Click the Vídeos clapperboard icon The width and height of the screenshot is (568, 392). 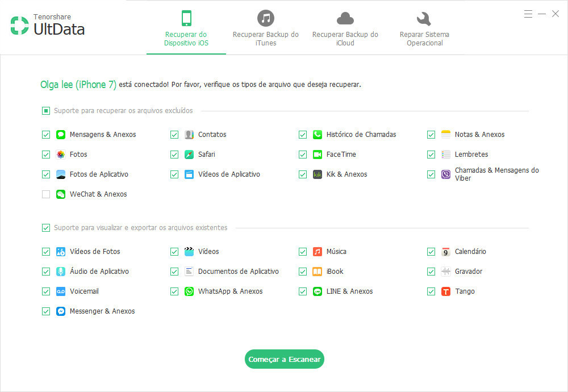click(x=189, y=252)
